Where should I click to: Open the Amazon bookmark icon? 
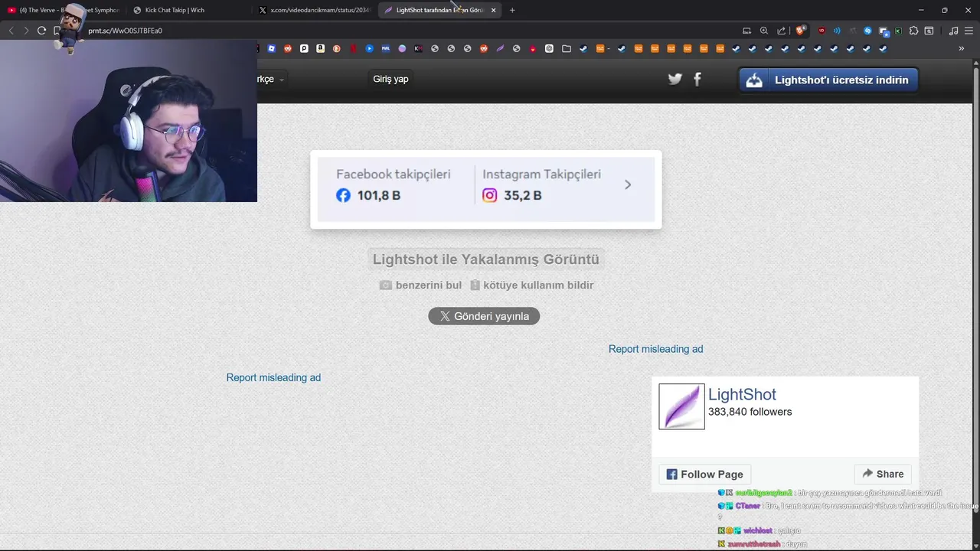(321, 48)
